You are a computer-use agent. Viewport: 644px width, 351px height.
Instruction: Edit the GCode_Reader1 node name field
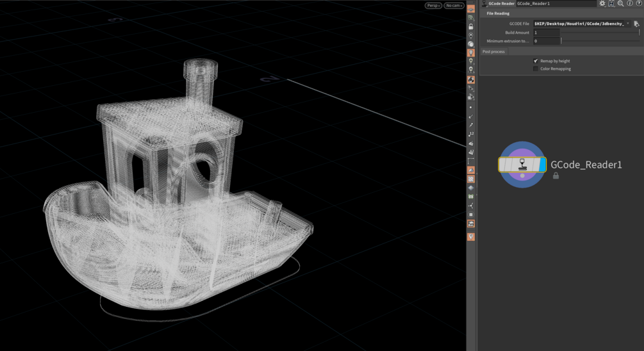pyautogui.click(x=556, y=3)
